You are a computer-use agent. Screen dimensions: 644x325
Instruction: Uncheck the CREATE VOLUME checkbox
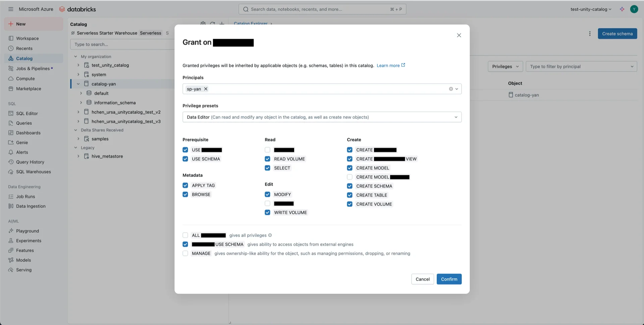click(350, 204)
